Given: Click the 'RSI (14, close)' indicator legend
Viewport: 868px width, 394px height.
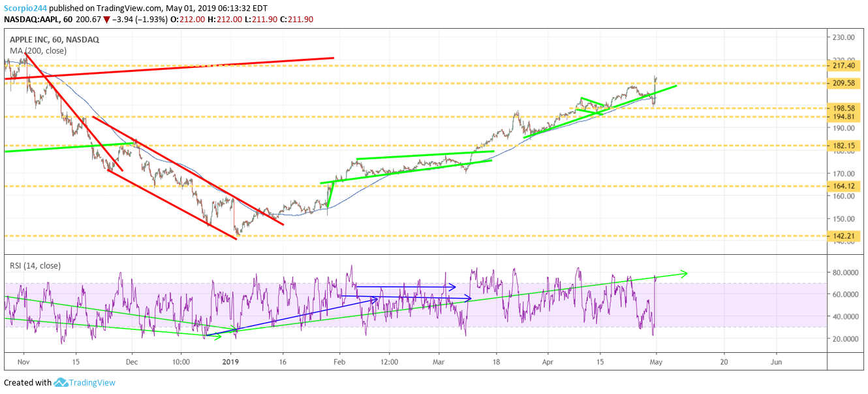Looking at the screenshot, I should pyautogui.click(x=35, y=265).
